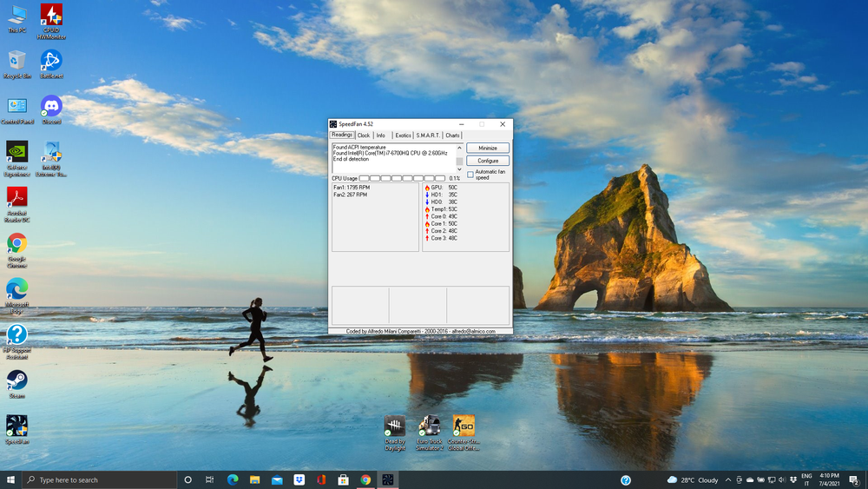Viewport: 868px width, 489px height.
Task: Expand hidden system tray icons chevron
Action: [728, 479]
